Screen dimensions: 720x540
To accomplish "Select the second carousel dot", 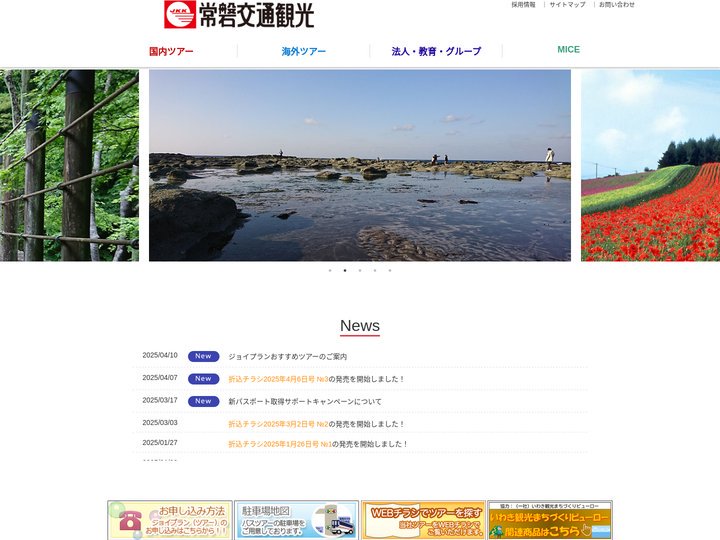I will click(x=345, y=270).
